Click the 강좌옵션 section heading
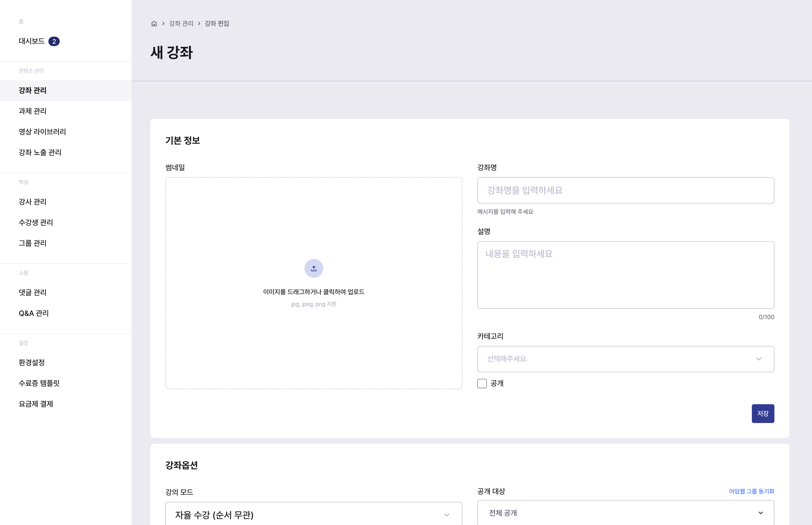This screenshot has height=525, width=812. coord(182,465)
